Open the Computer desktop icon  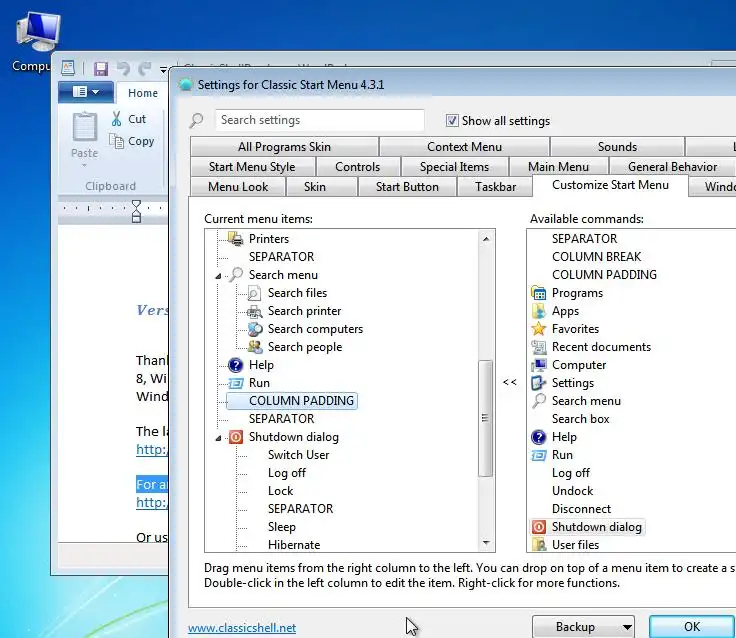pos(38,32)
